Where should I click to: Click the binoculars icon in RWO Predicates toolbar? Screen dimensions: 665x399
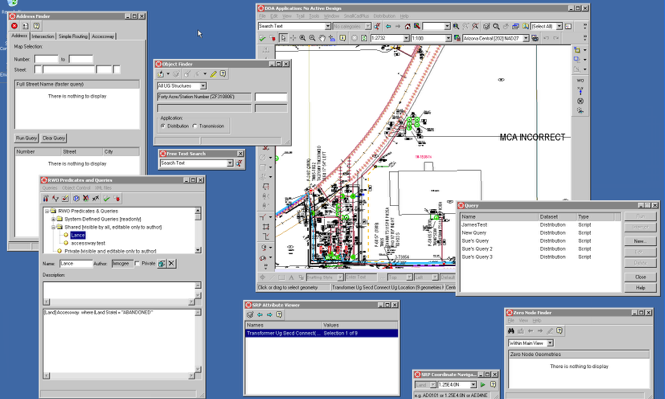46,198
